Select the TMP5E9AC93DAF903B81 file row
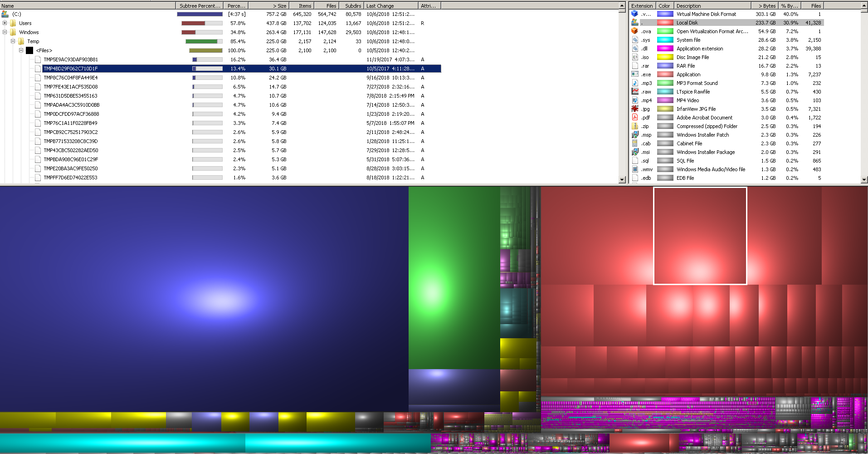 (71, 59)
